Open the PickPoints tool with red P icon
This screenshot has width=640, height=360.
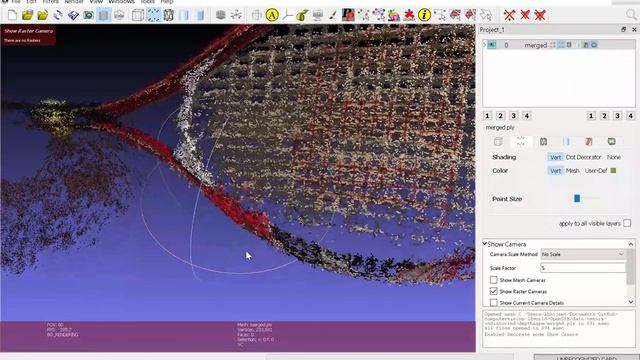click(348, 16)
